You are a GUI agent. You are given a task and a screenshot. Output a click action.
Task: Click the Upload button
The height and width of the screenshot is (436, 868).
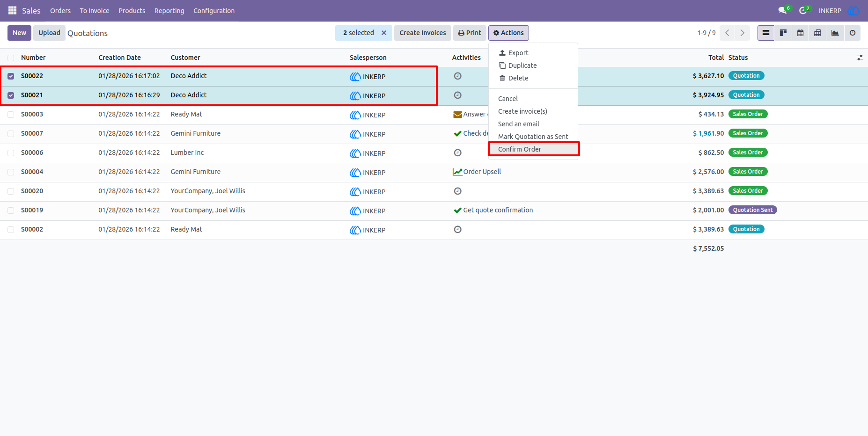point(49,33)
